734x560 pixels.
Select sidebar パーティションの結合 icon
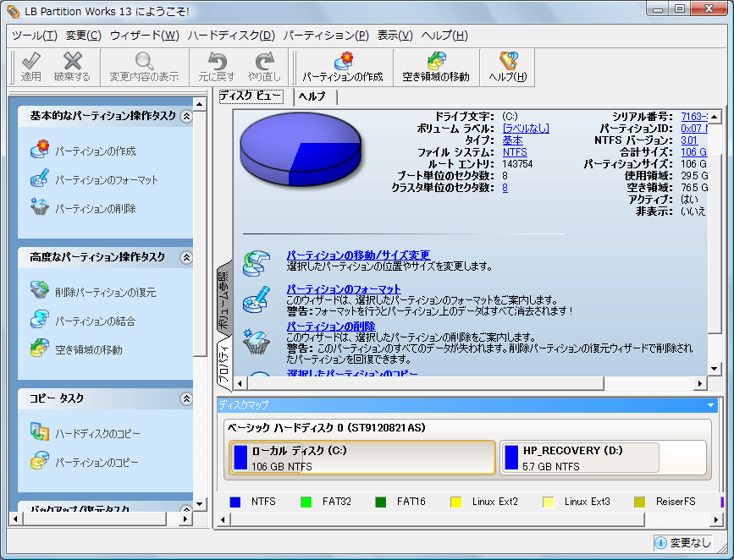pos(40,320)
